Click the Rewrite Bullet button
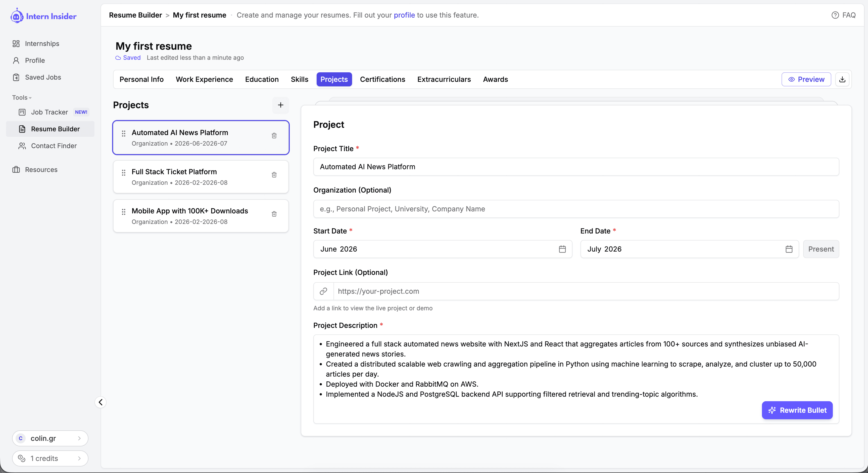This screenshot has width=868, height=473. click(797, 410)
